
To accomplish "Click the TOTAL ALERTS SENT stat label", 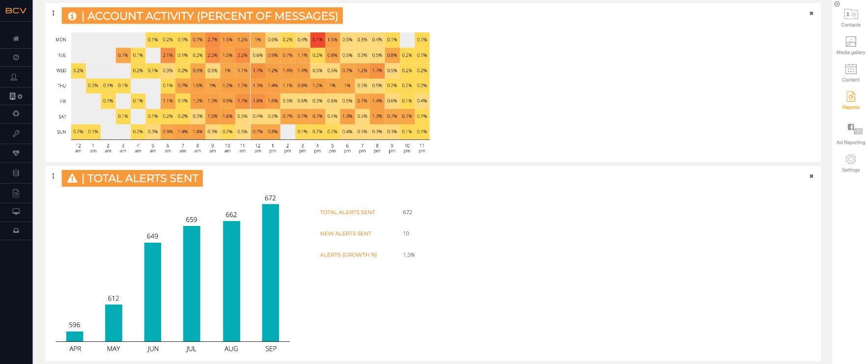I will (347, 212).
